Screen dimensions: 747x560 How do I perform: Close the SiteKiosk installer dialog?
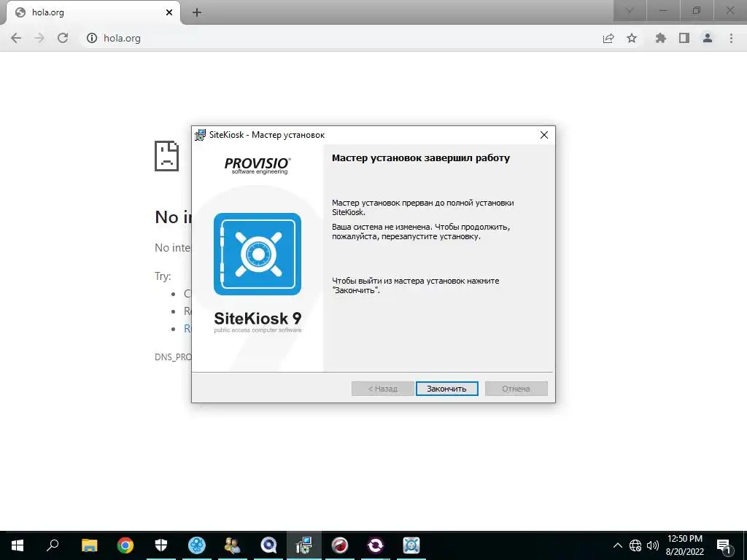(x=544, y=135)
